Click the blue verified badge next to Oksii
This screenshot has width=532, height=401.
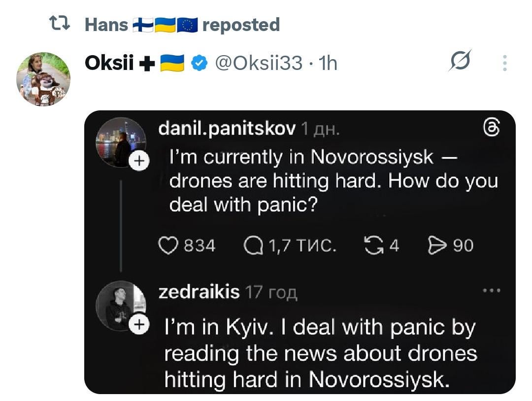(x=199, y=63)
